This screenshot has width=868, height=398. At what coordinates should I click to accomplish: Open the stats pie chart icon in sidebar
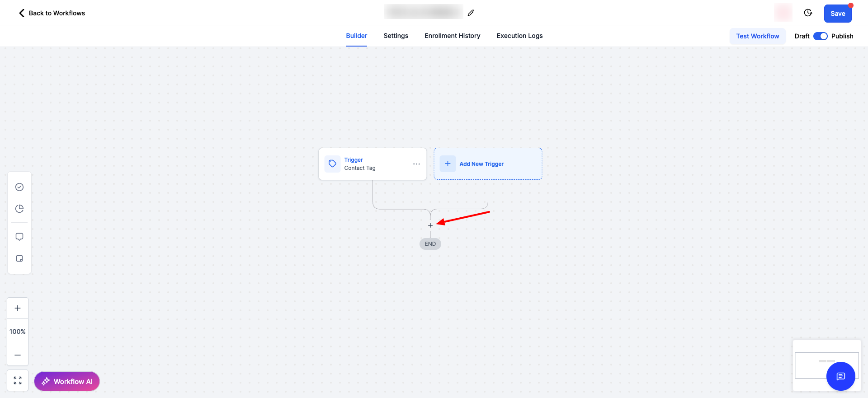coord(19,209)
